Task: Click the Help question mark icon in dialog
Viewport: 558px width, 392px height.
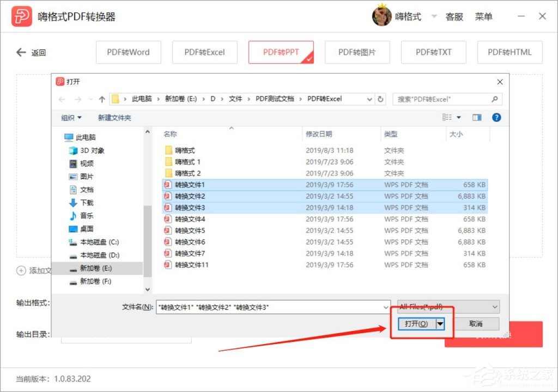Action: [x=496, y=117]
